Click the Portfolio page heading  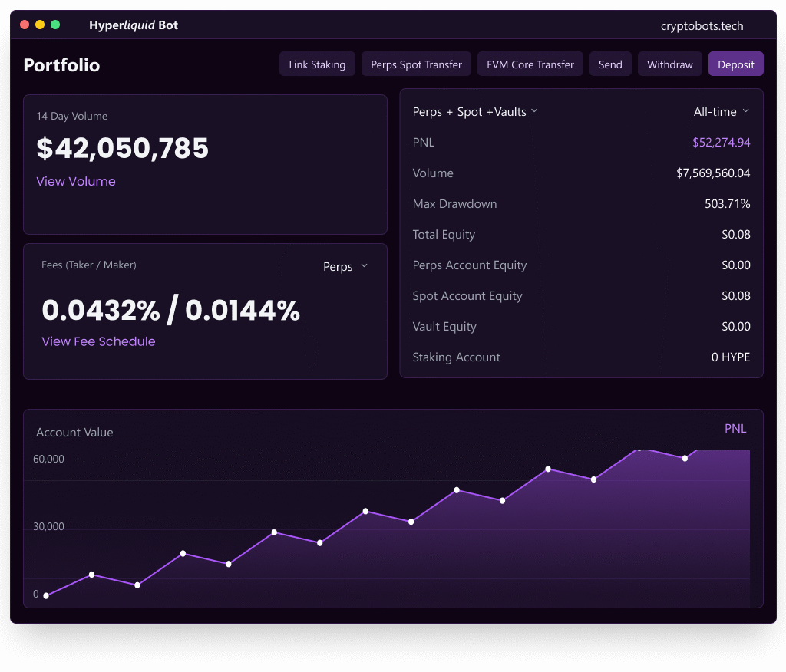(61, 65)
